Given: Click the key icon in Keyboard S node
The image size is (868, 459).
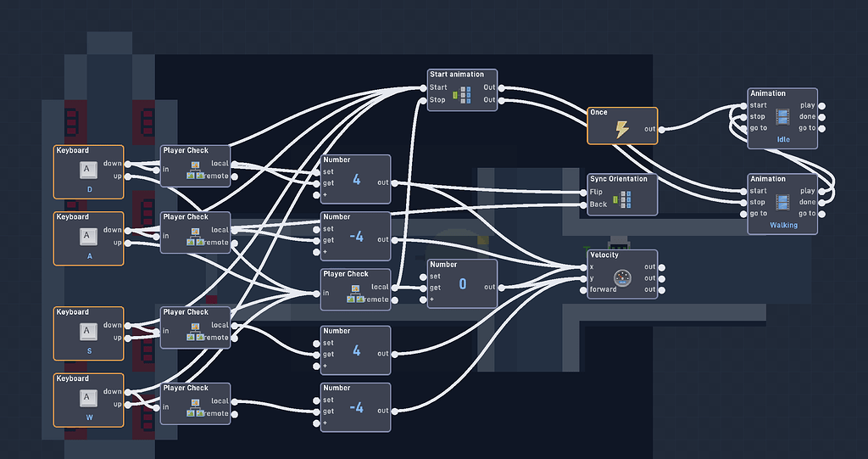Looking at the screenshot, I should click(x=88, y=331).
